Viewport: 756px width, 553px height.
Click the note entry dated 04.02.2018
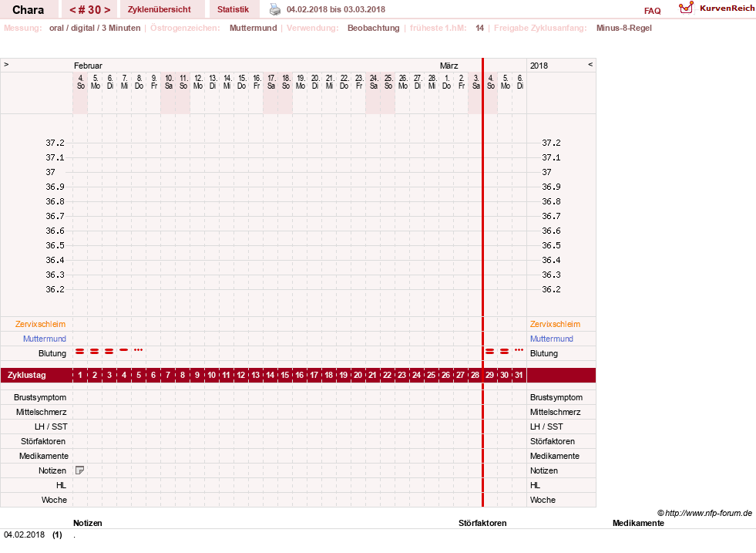tap(39, 534)
